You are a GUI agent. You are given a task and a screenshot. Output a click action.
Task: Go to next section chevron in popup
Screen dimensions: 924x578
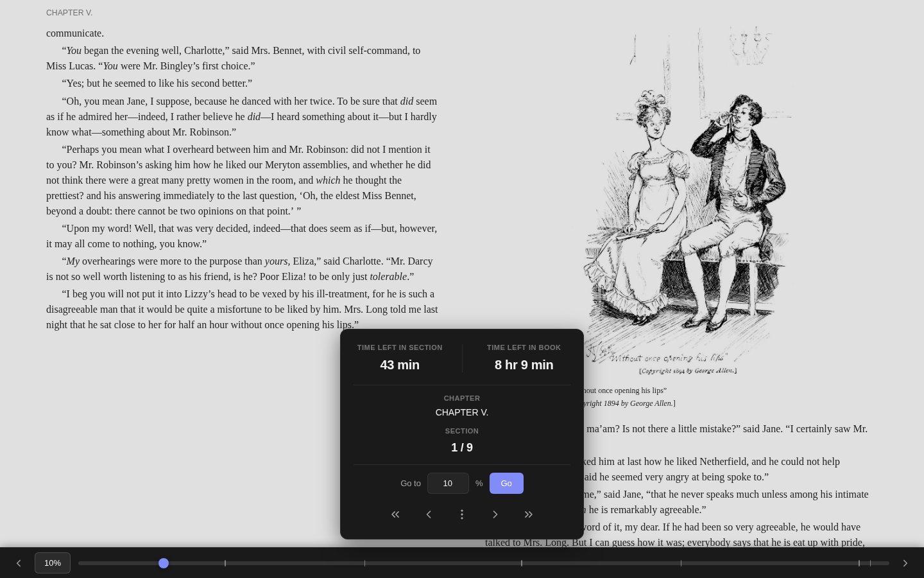click(495, 514)
